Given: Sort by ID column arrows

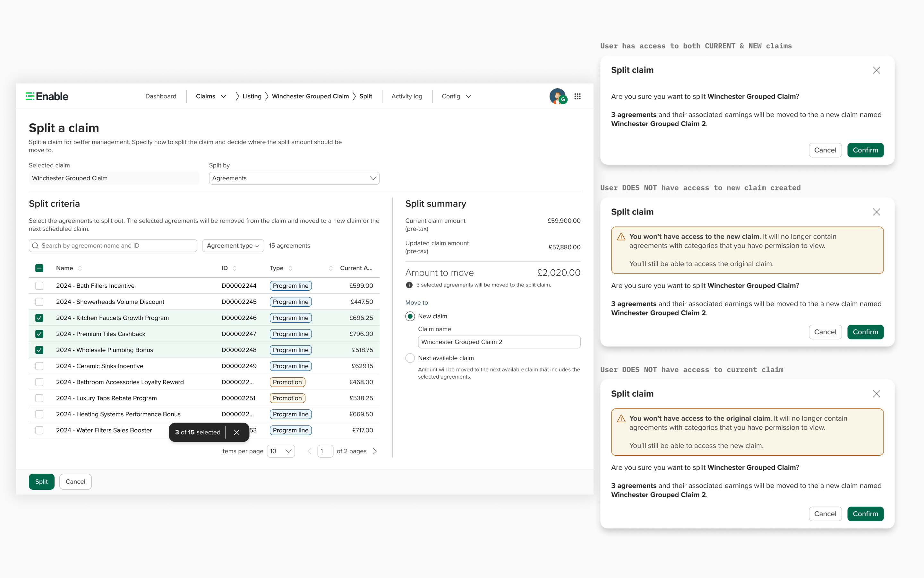Looking at the screenshot, I should [x=235, y=268].
